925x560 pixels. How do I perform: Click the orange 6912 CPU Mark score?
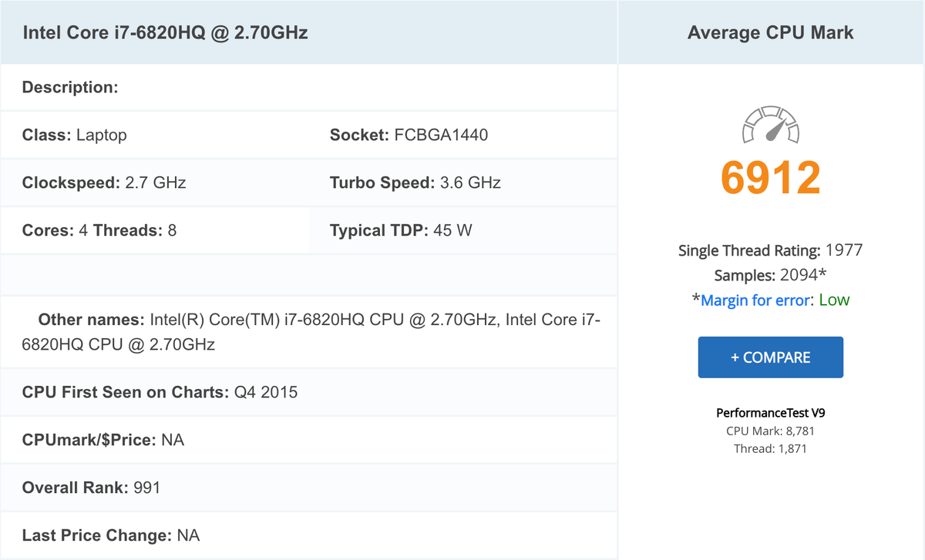click(x=770, y=177)
